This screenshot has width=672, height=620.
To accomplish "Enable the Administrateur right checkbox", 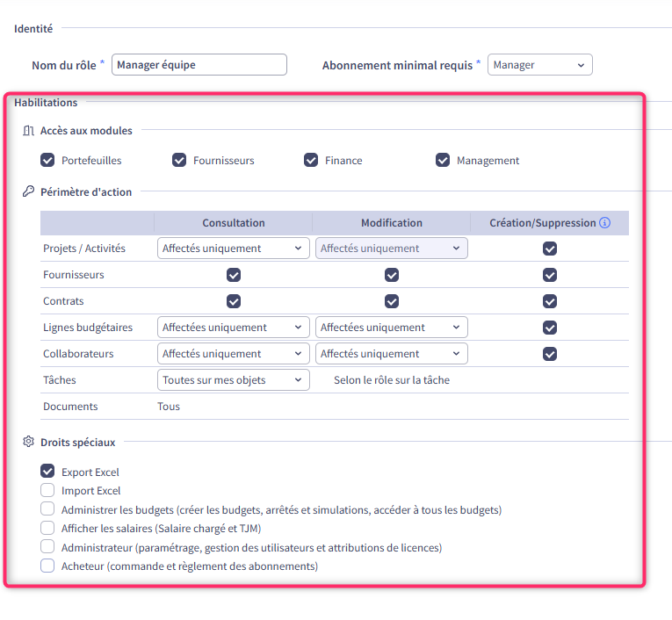I will (x=47, y=547).
